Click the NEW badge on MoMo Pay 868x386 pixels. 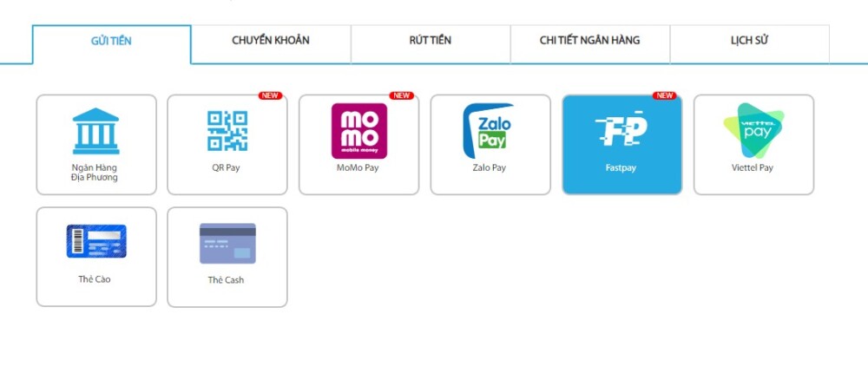pyautogui.click(x=401, y=95)
